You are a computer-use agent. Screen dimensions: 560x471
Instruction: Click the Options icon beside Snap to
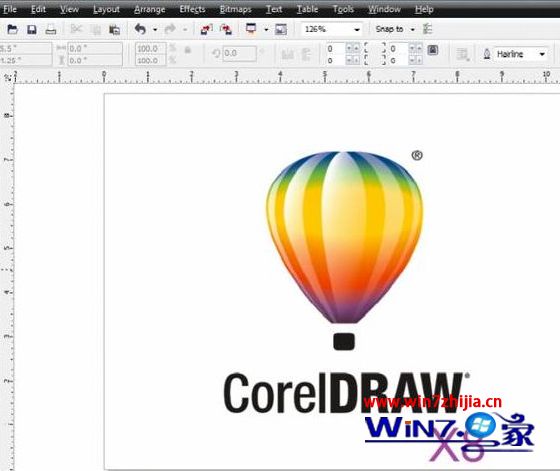click(428, 29)
